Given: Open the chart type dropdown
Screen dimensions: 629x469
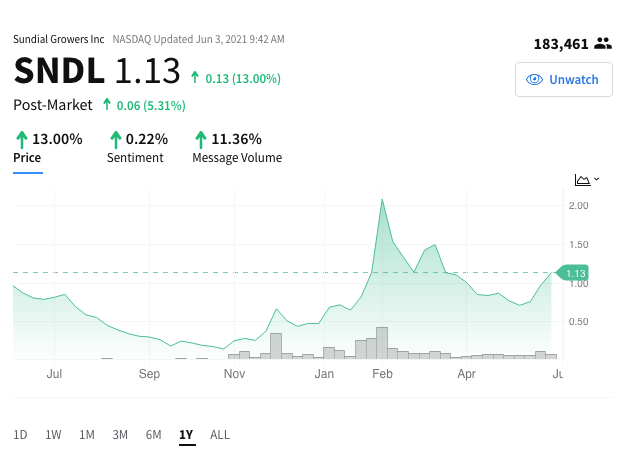Looking at the screenshot, I should point(587,180).
